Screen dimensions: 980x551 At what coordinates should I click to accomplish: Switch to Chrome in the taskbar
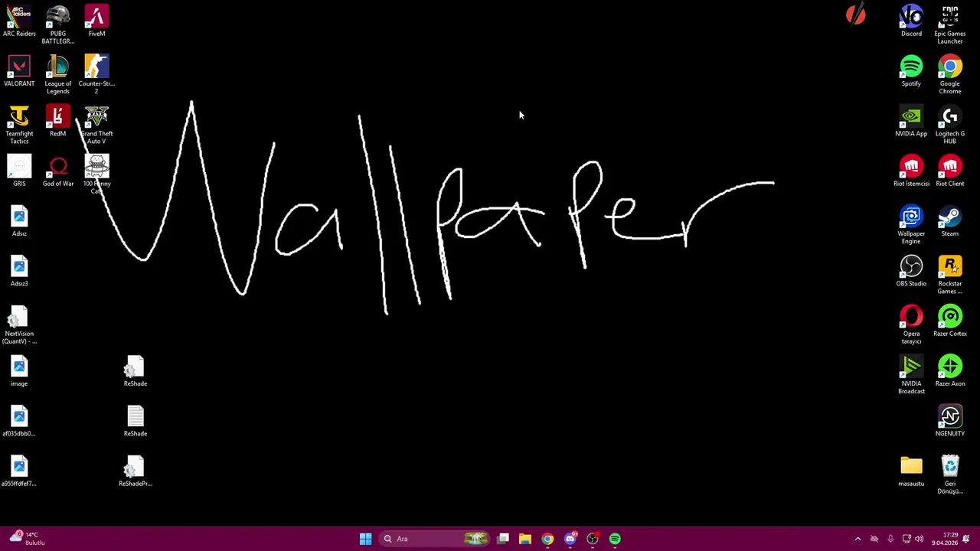coord(547,539)
